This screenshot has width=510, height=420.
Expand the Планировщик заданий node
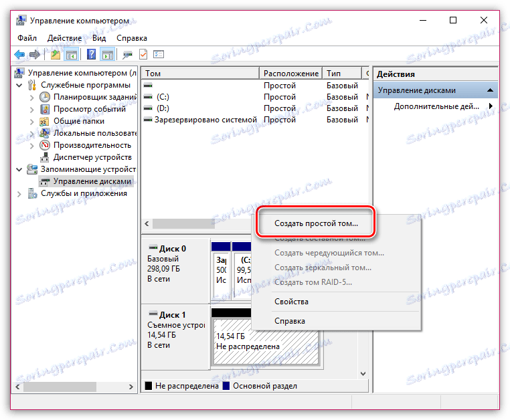tap(32, 97)
